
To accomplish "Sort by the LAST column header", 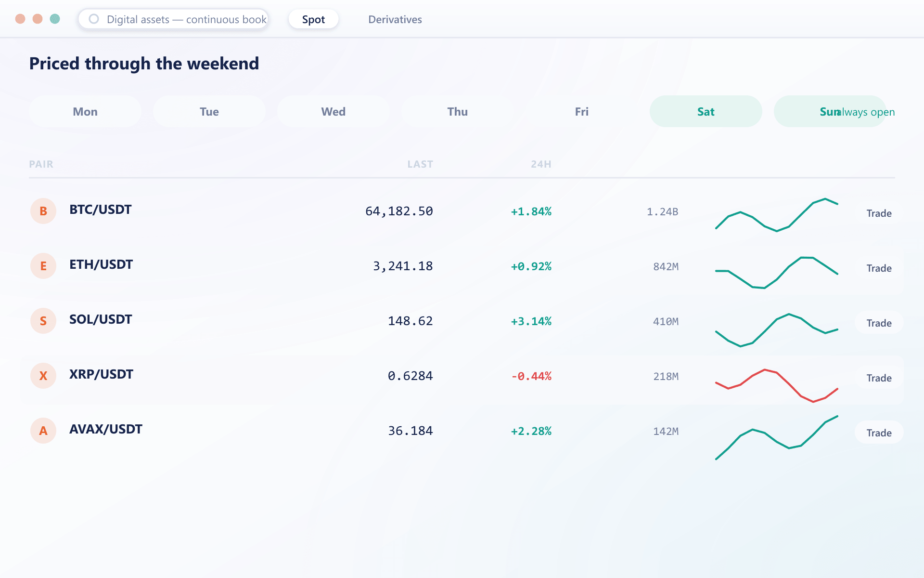I will pyautogui.click(x=420, y=164).
